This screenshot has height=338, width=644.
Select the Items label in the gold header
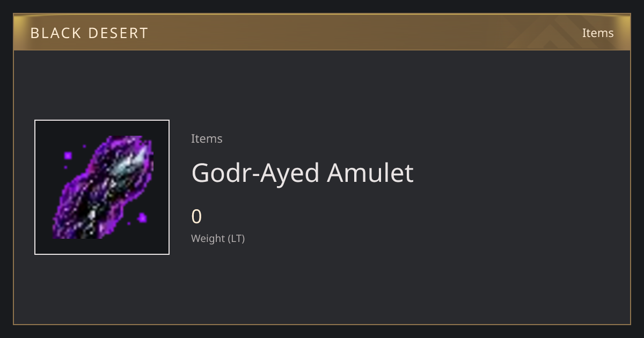(598, 33)
